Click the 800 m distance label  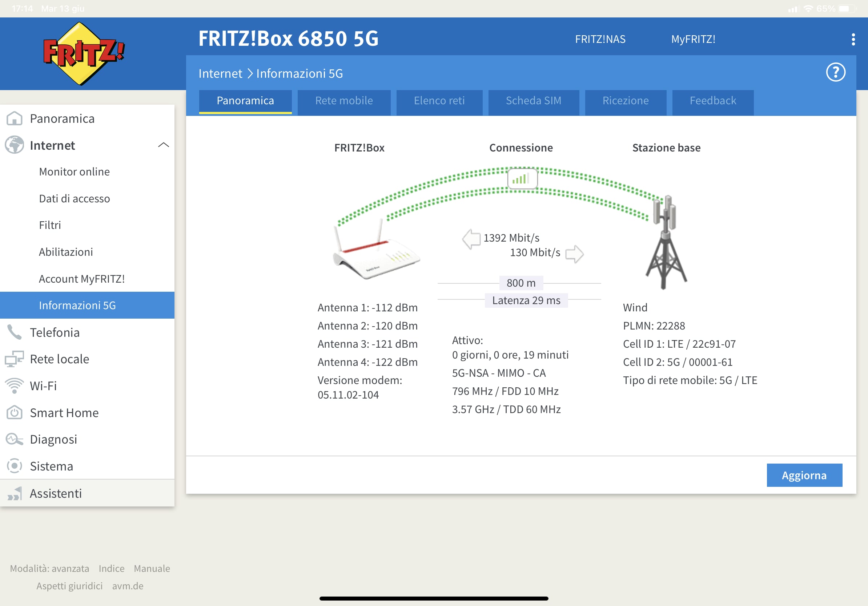point(521,283)
